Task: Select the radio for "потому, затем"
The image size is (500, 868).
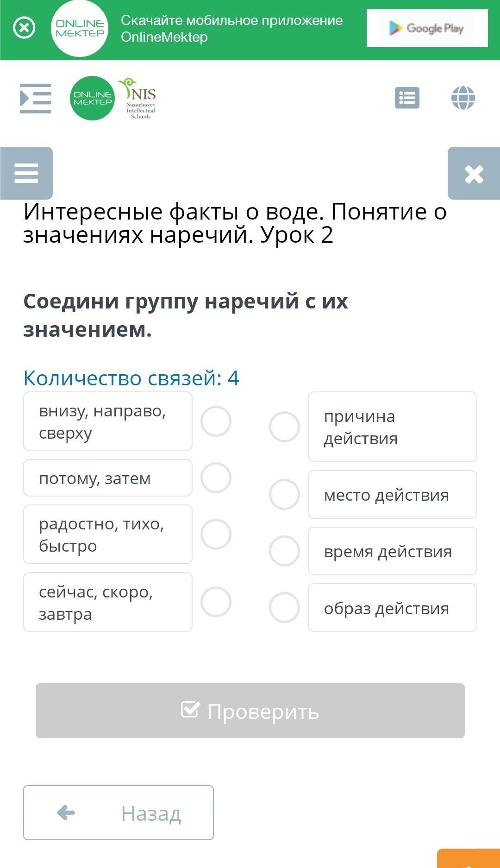Action: tap(216, 478)
